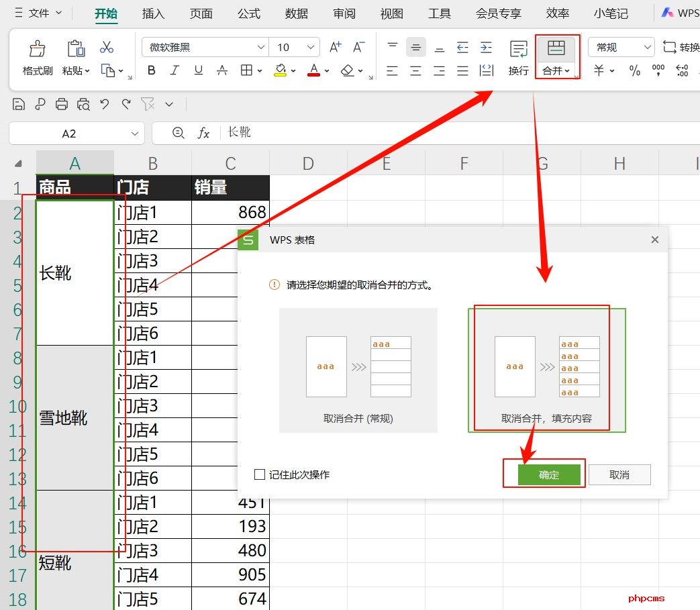Click the 取消 button in dialog
700x610 pixels.
coord(619,475)
